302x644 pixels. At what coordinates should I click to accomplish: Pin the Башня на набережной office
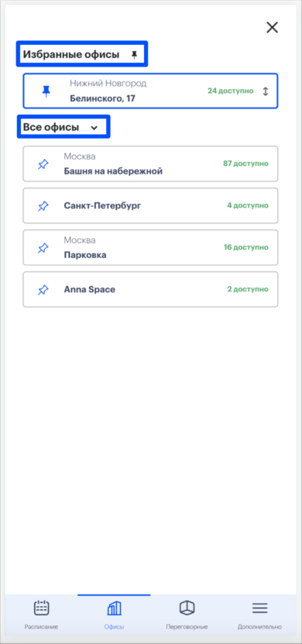pyautogui.click(x=43, y=164)
